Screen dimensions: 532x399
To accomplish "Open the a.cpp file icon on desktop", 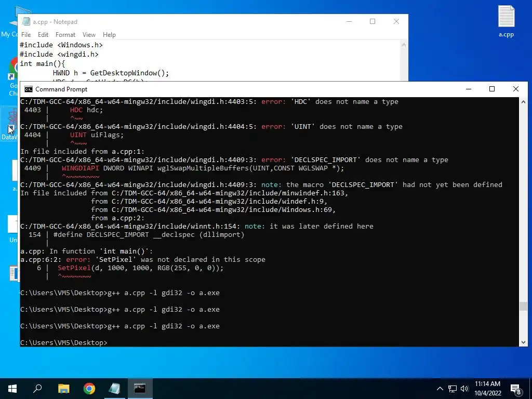I will pos(506,21).
